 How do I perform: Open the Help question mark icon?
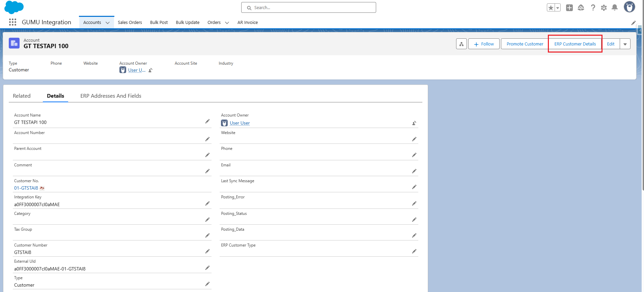(x=593, y=8)
